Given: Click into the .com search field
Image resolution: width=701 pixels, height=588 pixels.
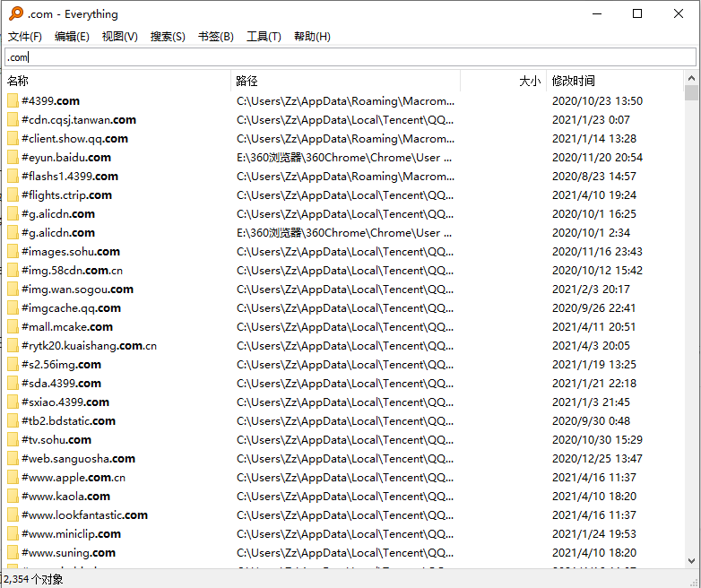Looking at the screenshot, I should [350, 57].
